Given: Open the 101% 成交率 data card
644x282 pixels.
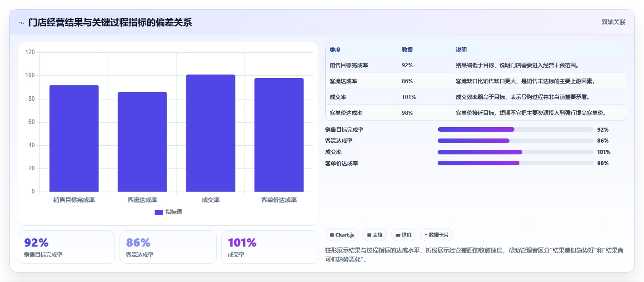Looking at the screenshot, I should [x=270, y=247].
